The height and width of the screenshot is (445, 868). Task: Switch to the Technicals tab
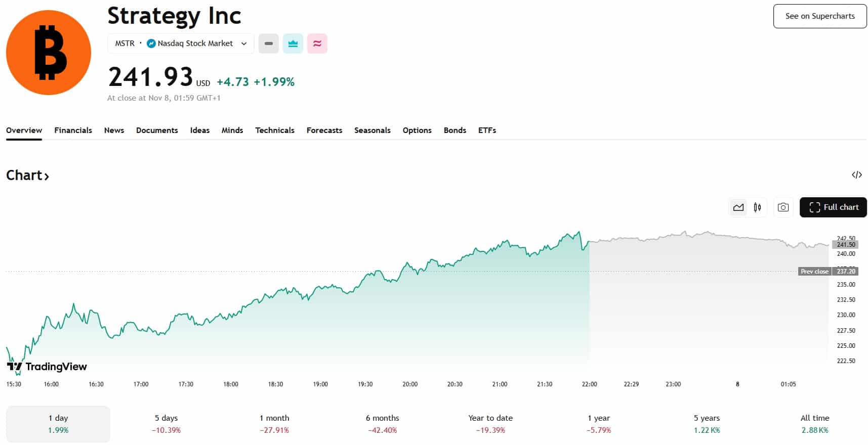274,130
